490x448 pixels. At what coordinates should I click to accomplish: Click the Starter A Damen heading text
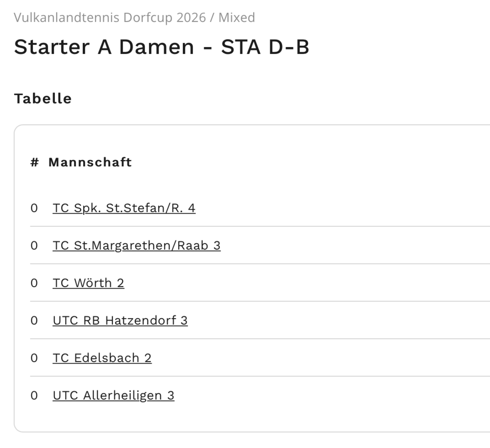pyautogui.click(x=104, y=47)
